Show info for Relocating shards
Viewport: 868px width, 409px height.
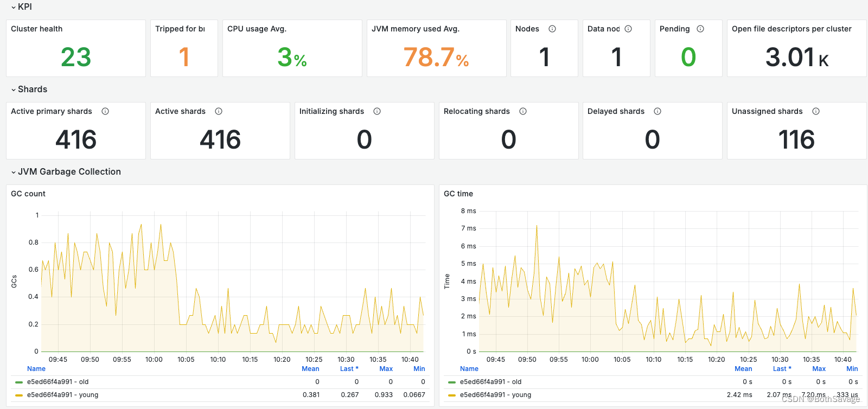tap(523, 111)
